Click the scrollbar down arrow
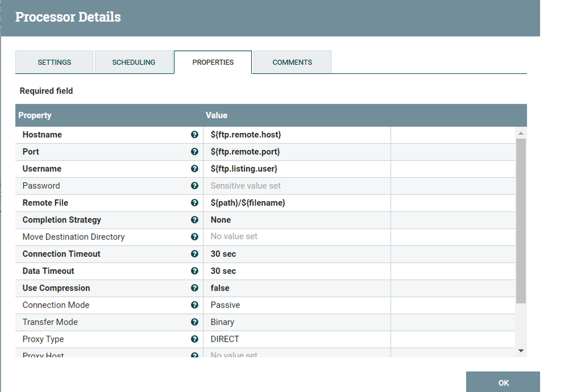Image resolution: width=573 pixels, height=392 pixels. point(521,351)
